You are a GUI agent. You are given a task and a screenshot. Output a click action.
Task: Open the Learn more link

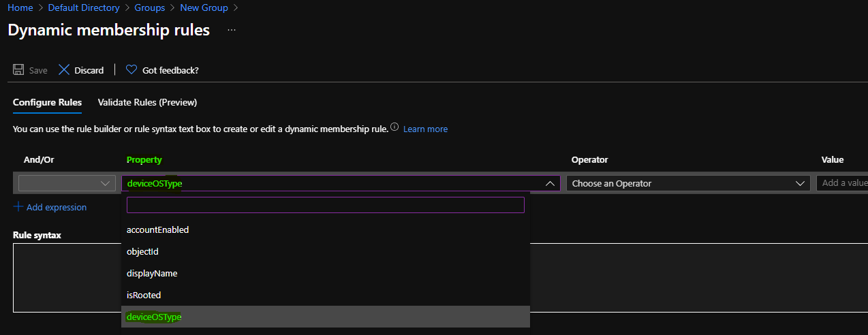click(x=425, y=129)
